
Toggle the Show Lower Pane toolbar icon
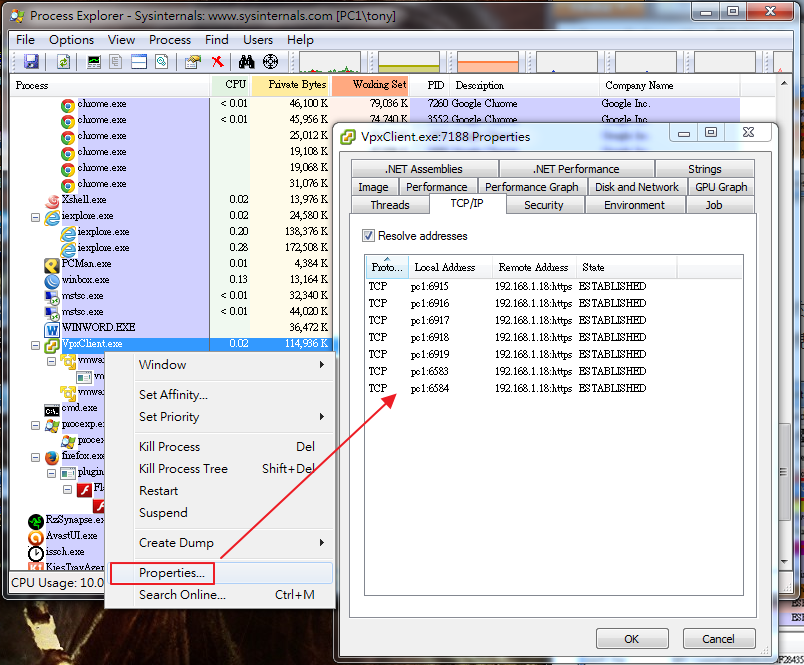pyautogui.click(x=139, y=62)
